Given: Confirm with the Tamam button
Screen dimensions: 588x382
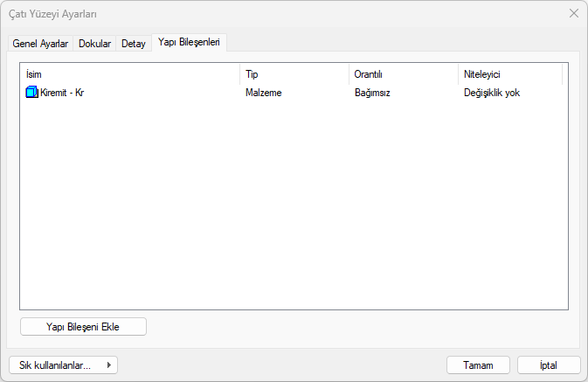Looking at the screenshot, I should point(478,365).
